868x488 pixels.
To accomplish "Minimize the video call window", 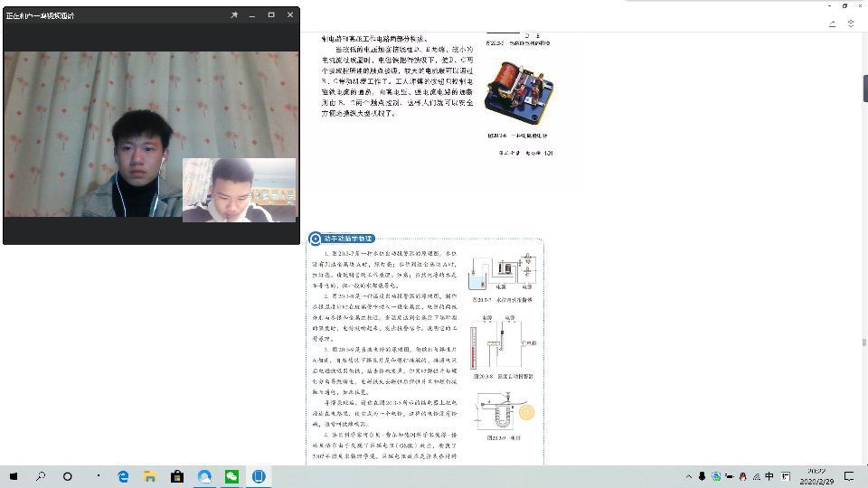I will pos(252,15).
